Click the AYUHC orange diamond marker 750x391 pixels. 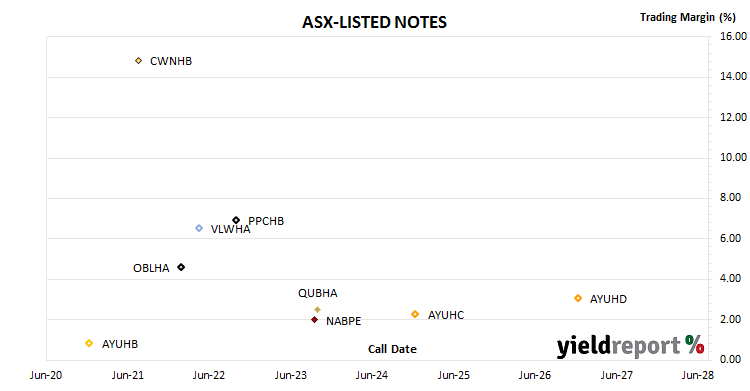tap(415, 314)
